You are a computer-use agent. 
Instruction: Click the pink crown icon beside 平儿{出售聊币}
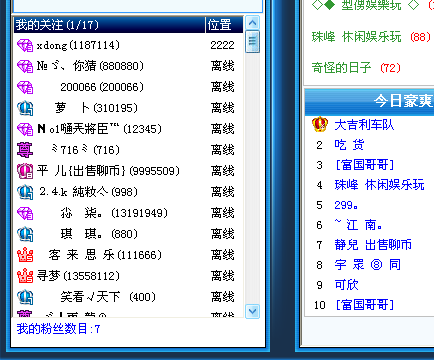[25, 171]
